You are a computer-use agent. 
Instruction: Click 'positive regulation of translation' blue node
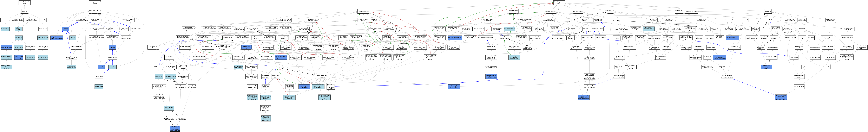304,86
